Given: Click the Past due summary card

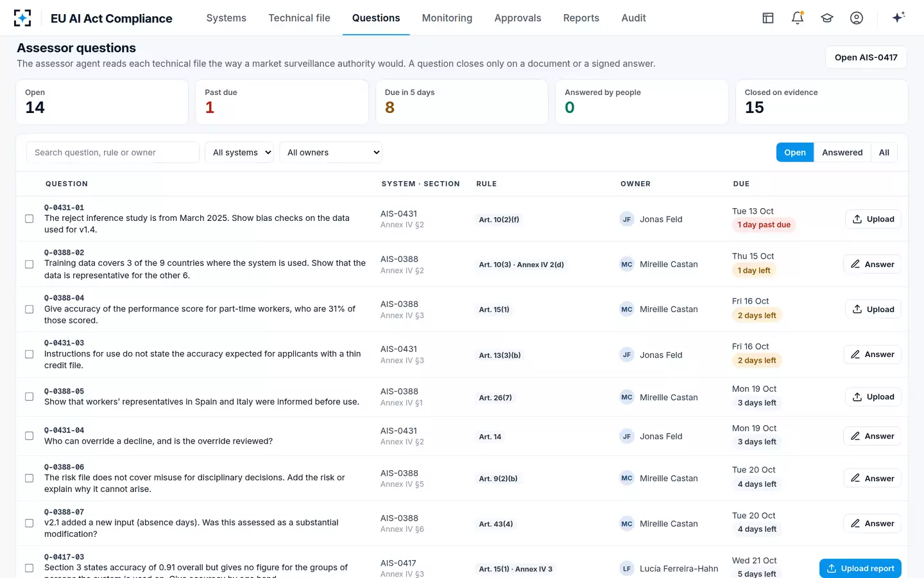Looking at the screenshot, I should tap(282, 102).
